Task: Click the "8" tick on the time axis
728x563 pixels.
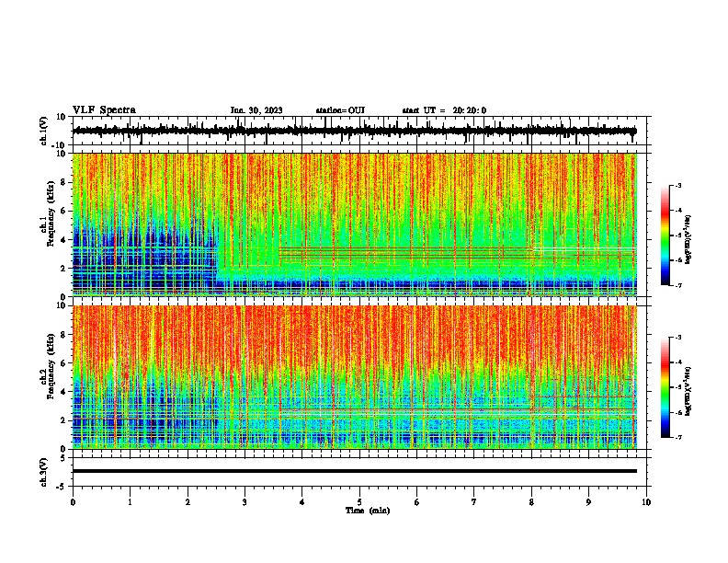Action: tap(531, 502)
